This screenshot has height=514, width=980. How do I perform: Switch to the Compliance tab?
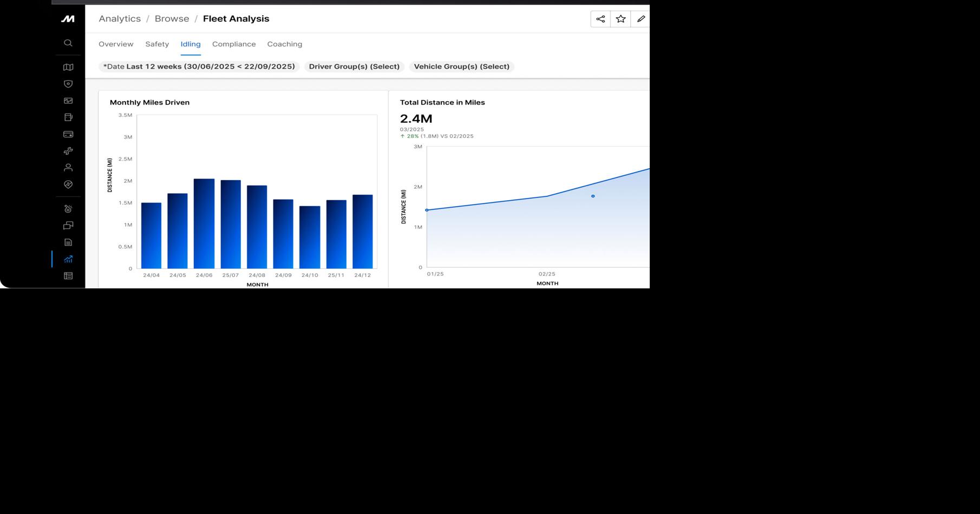tap(234, 44)
